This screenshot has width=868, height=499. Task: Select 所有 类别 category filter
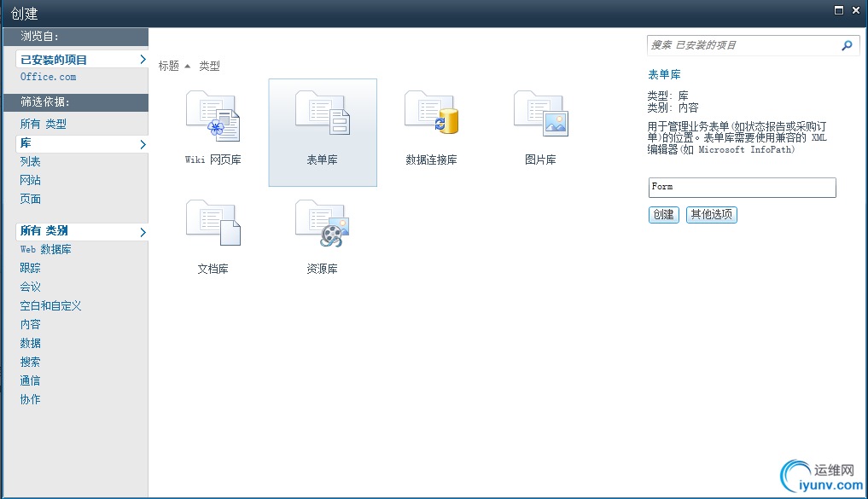point(44,230)
